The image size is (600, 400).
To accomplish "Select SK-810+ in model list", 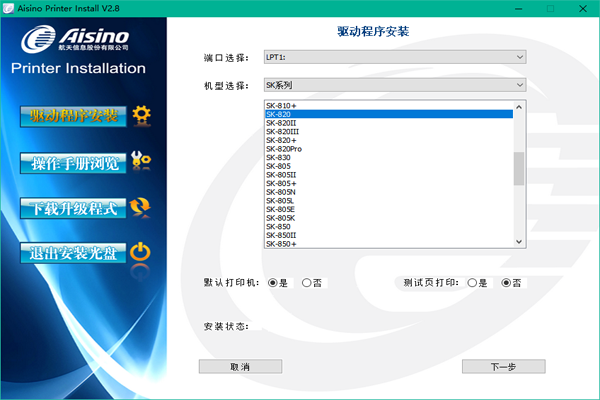I will pyautogui.click(x=389, y=106).
